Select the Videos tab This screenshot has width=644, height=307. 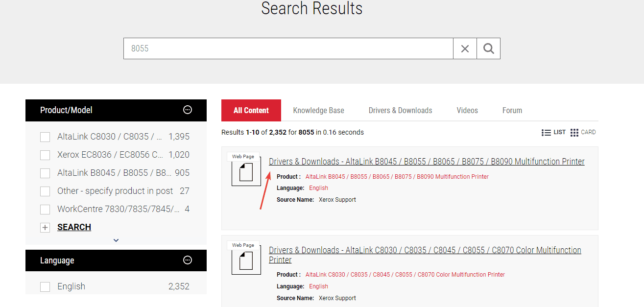coord(467,111)
